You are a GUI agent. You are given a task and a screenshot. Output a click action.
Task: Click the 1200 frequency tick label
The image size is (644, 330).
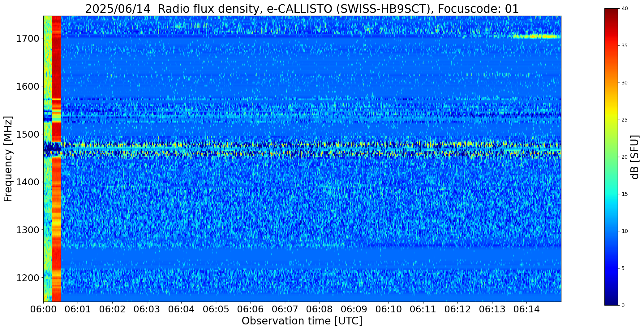[x=28, y=278]
